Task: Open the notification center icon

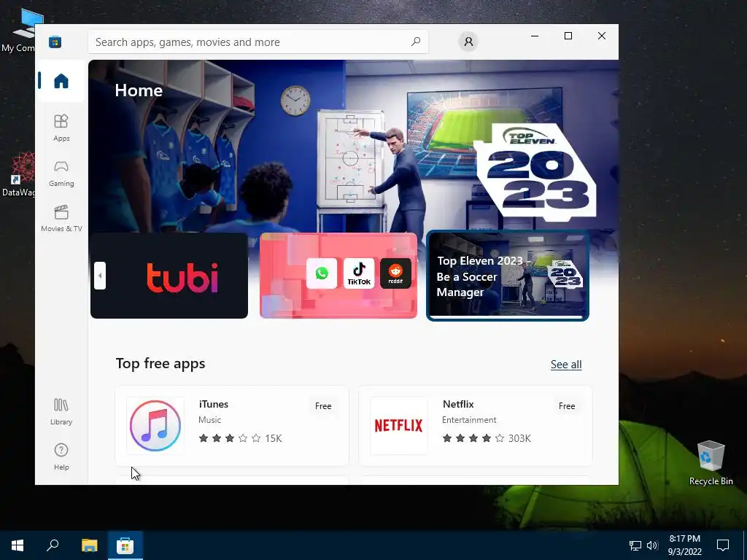Action: pos(723,545)
